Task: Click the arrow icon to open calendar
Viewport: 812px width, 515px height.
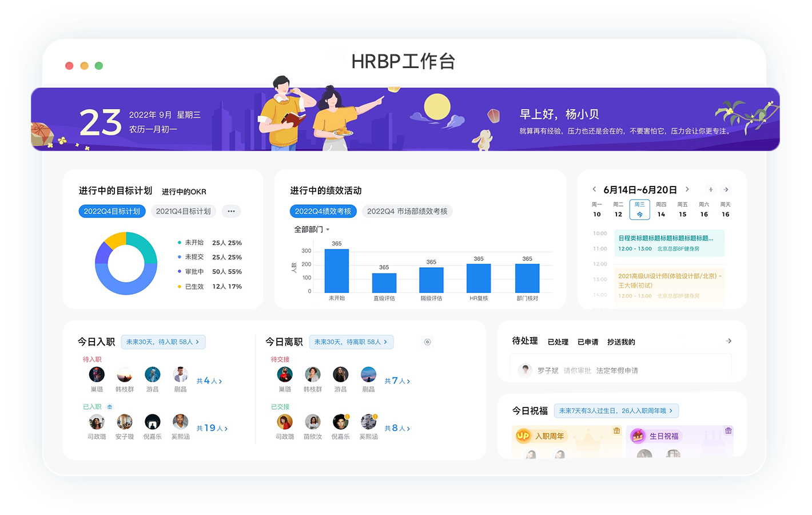Action: click(726, 189)
